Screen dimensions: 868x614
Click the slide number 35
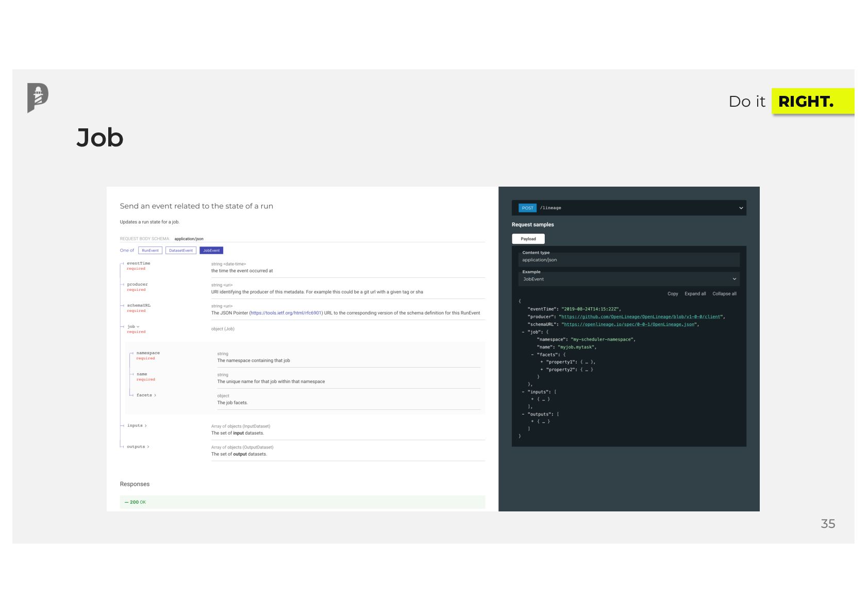click(828, 524)
